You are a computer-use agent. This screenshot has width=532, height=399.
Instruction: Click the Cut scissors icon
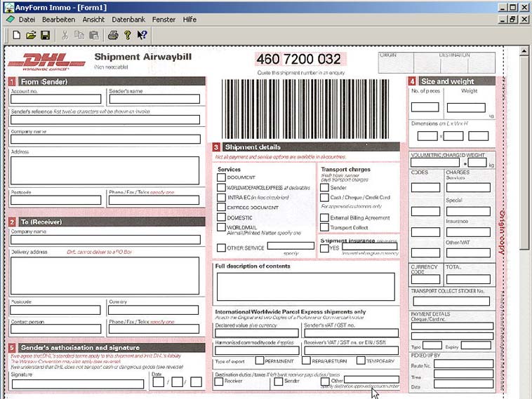[65, 35]
